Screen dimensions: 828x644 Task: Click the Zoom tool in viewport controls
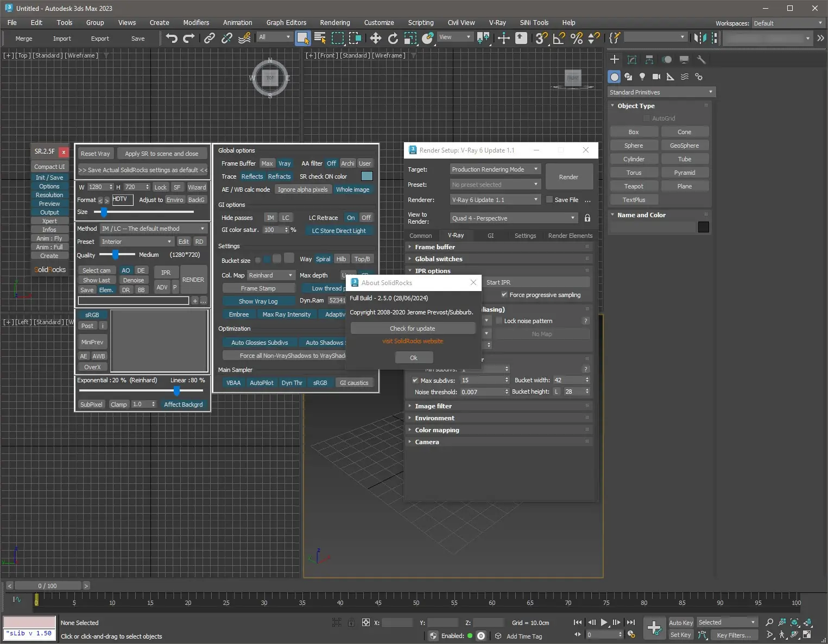point(769,622)
